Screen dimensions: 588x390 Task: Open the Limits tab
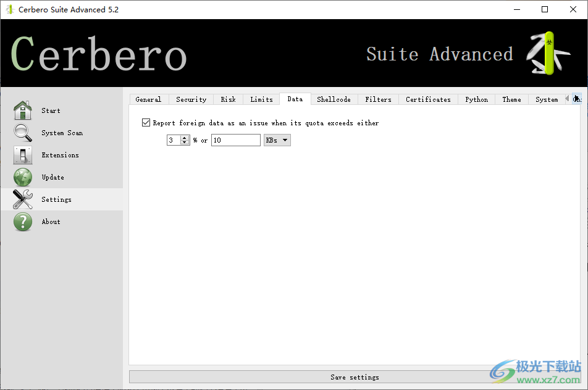point(261,99)
